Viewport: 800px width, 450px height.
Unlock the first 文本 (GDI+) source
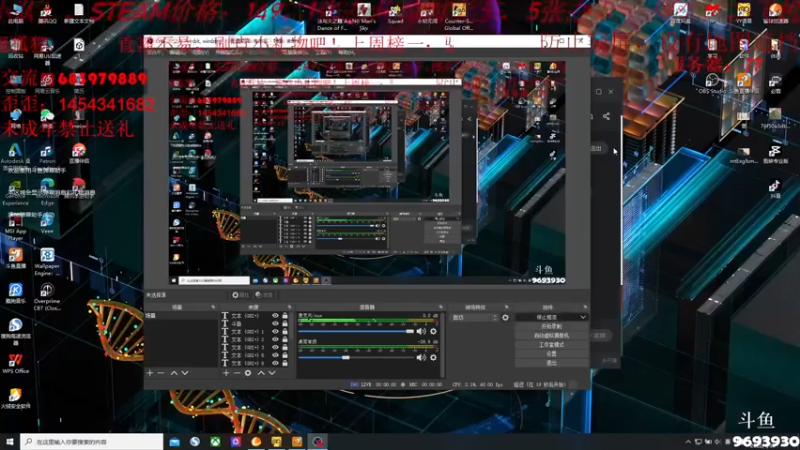(x=285, y=316)
